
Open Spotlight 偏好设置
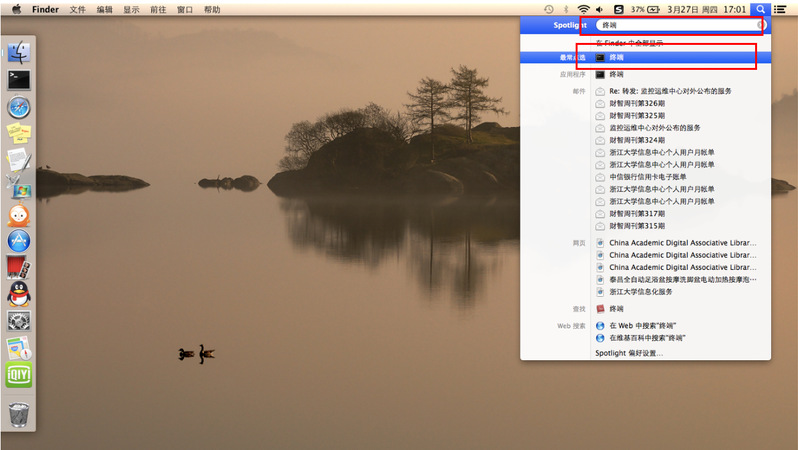[x=628, y=353]
